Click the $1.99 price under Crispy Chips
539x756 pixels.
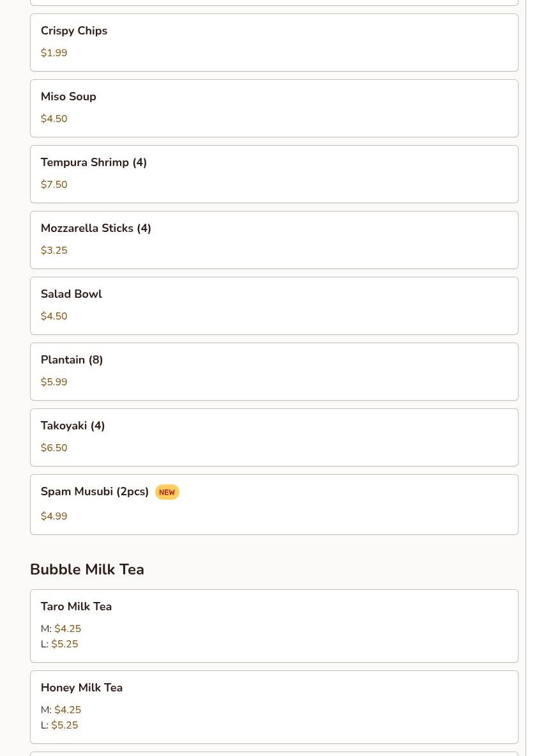tap(54, 53)
